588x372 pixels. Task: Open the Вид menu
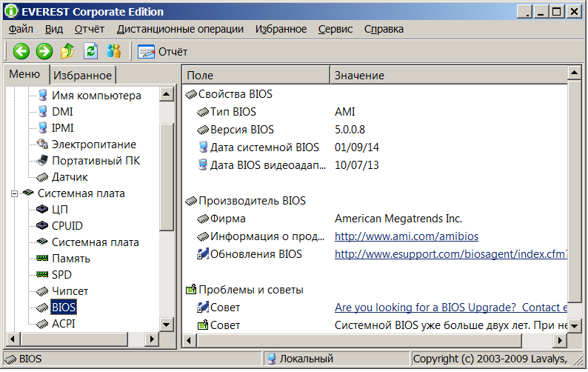pyautogui.click(x=54, y=29)
